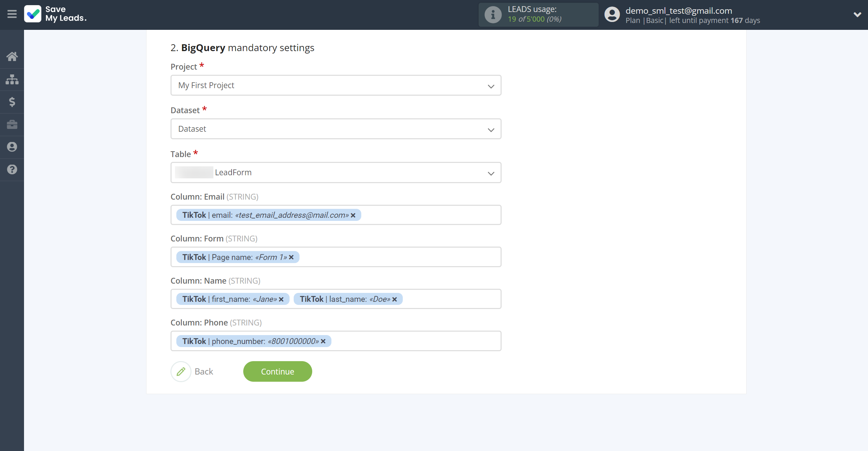
Task: Remove TikTok phone_number tag from Phone column
Action: (323, 341)
